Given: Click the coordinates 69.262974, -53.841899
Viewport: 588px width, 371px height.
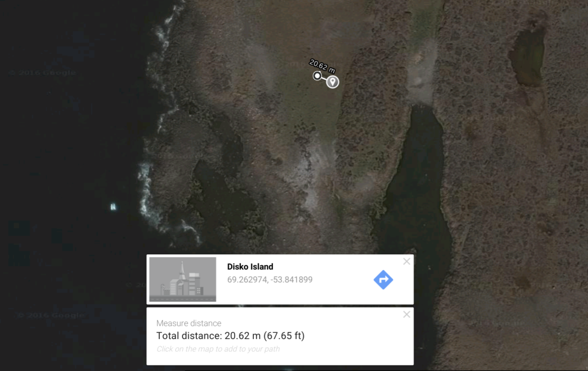Looking at the screenshot, I should click(x=270, y=280).
